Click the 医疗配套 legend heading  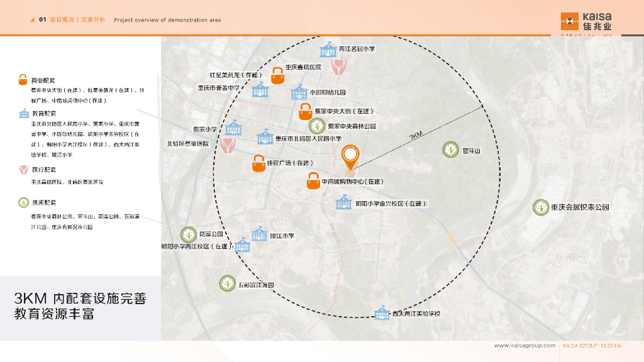tap(44, 170)
